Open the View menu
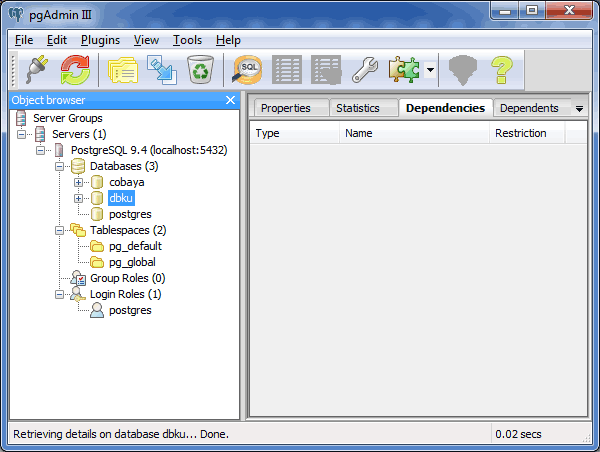The height and width of the screenshot is (452, 600). click(x=146, y=40)
